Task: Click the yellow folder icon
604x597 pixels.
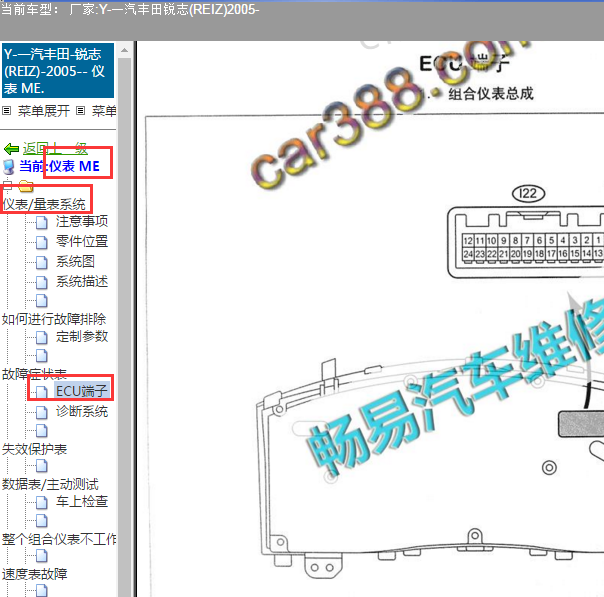Action: (x=25, y=186)
